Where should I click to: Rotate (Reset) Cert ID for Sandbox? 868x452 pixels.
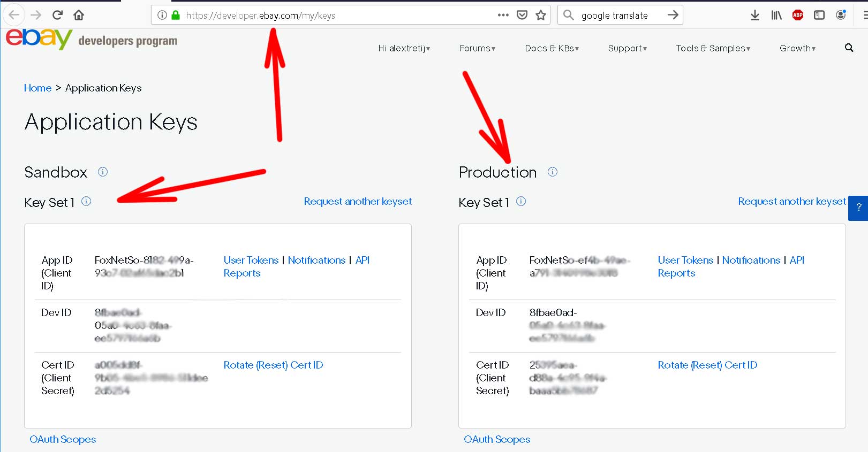[x=273, y=365]
